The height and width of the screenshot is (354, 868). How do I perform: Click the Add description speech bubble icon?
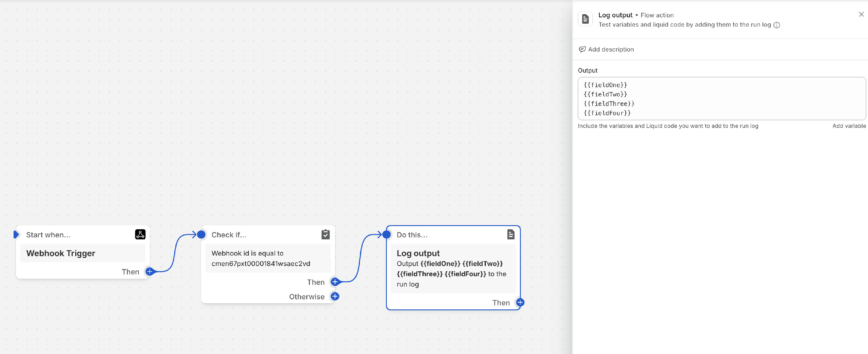pos(582,49)
